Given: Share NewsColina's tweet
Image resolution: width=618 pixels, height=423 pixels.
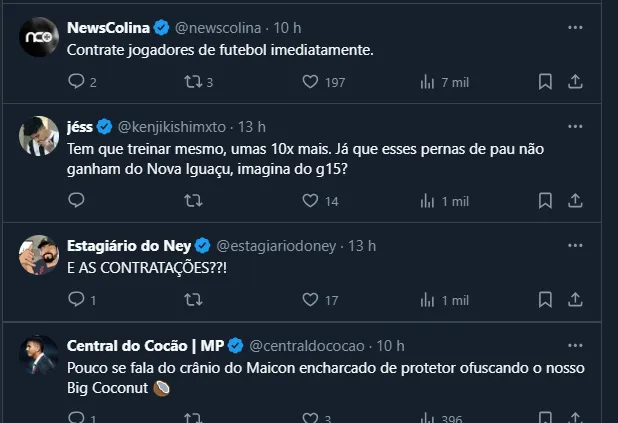Looking at the screenshot, I should pos(575,82).
